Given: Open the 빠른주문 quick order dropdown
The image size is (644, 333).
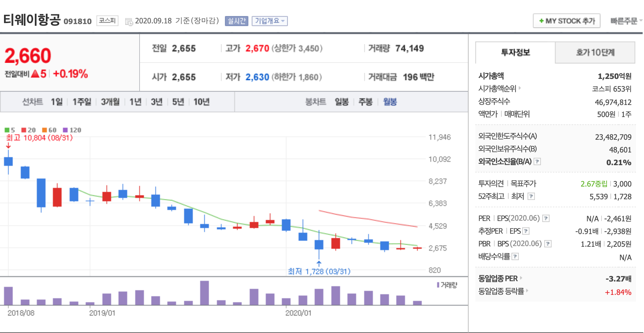Looking at the screenshot, I should (x=626, y=21).
